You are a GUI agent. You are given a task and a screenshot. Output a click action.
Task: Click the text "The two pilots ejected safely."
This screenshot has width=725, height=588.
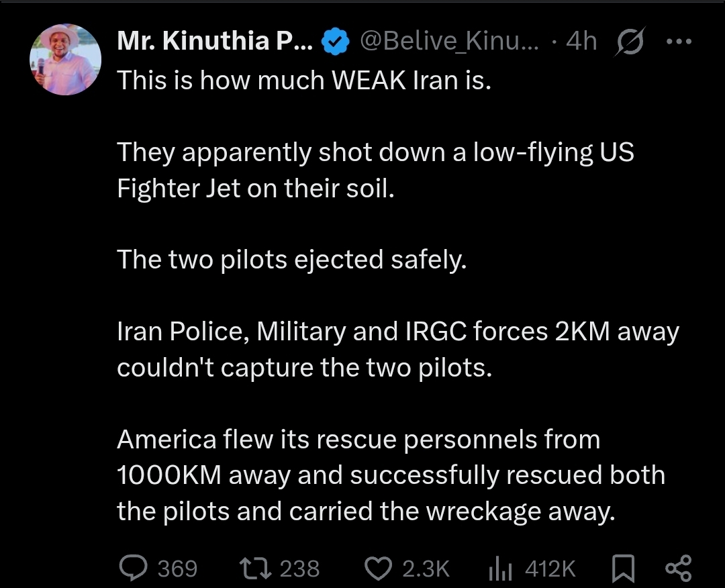291,260
